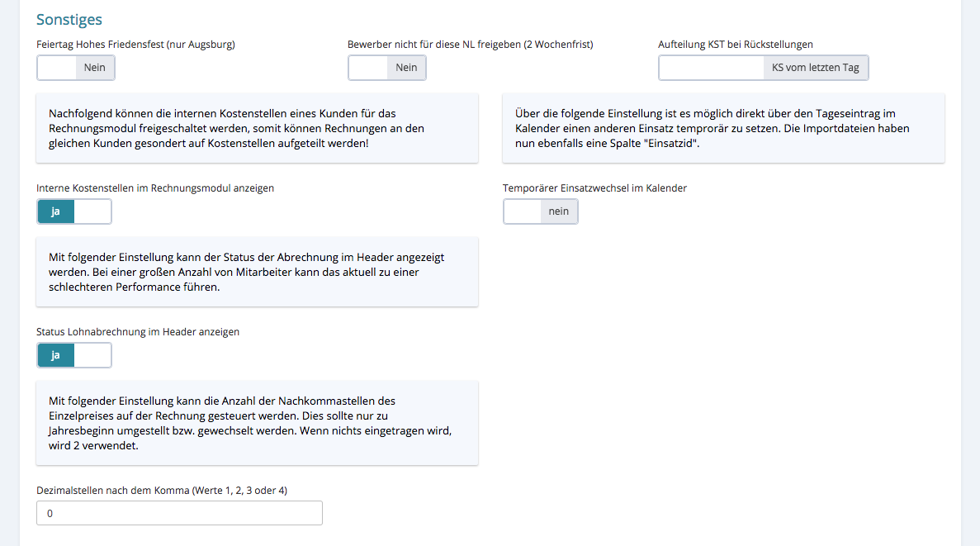
Task: Click the info box about internen Kostenstellen
Action: click(257, 128)
